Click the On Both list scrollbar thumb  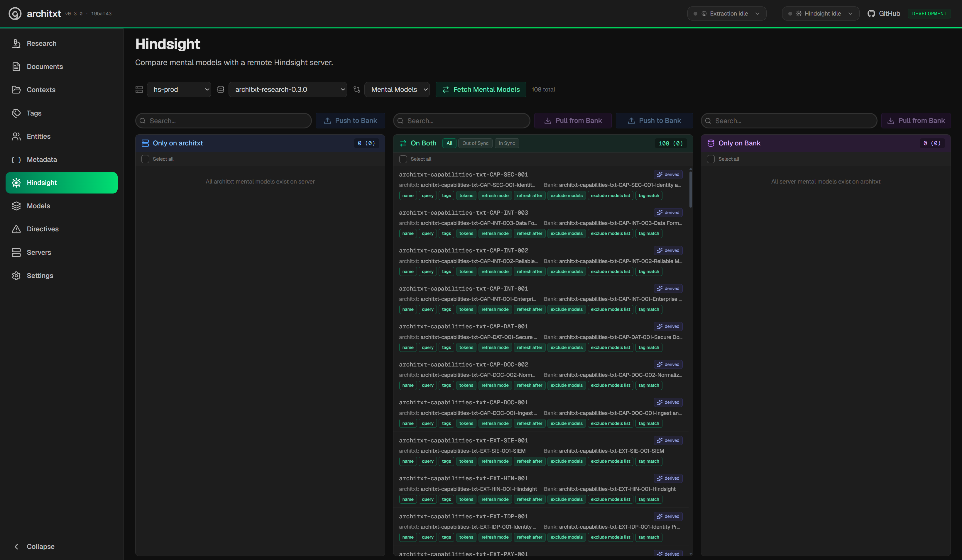point(691,189)
